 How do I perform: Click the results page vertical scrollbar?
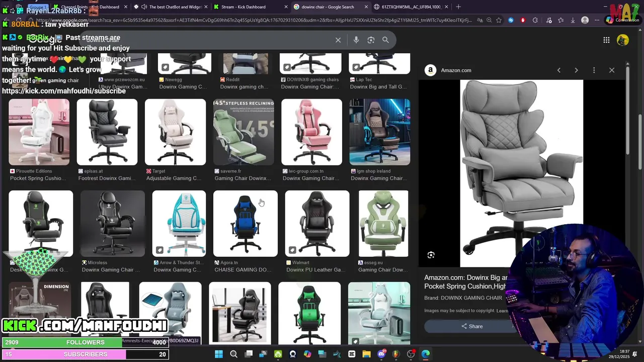(640, 142)
